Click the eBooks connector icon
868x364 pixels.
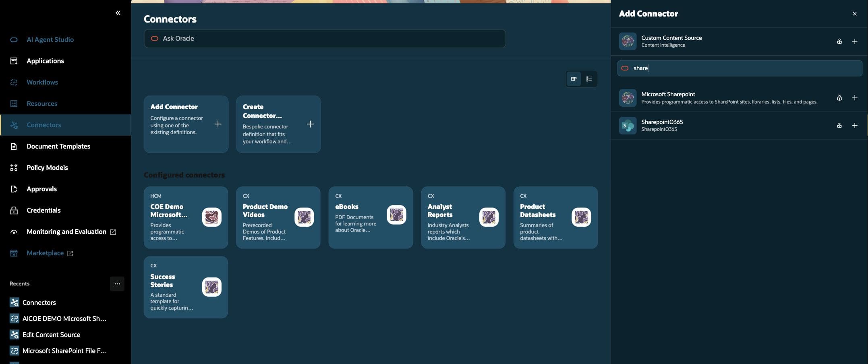397,215
